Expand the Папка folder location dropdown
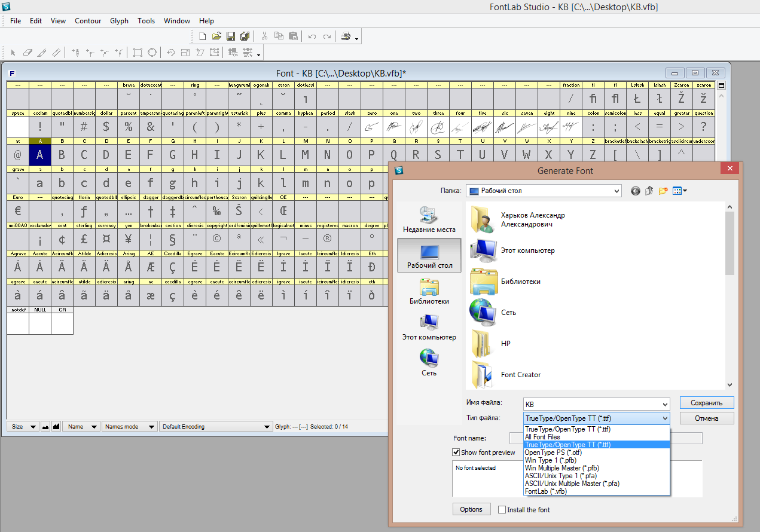Screen dimensions: 760x532 pyautogui.click(x=616, y=191)
